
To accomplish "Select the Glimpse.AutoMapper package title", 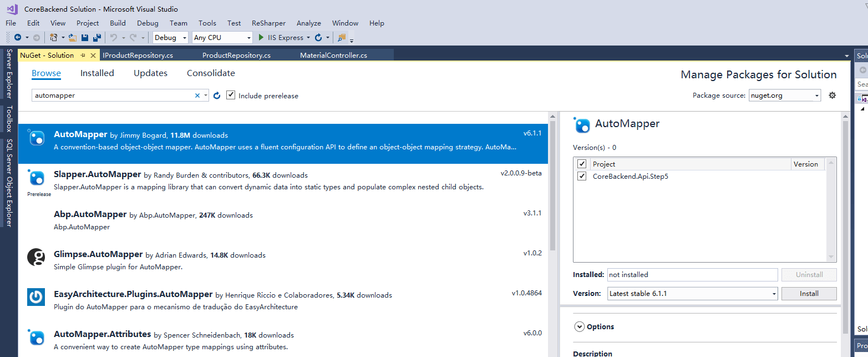I will point(98,254).
